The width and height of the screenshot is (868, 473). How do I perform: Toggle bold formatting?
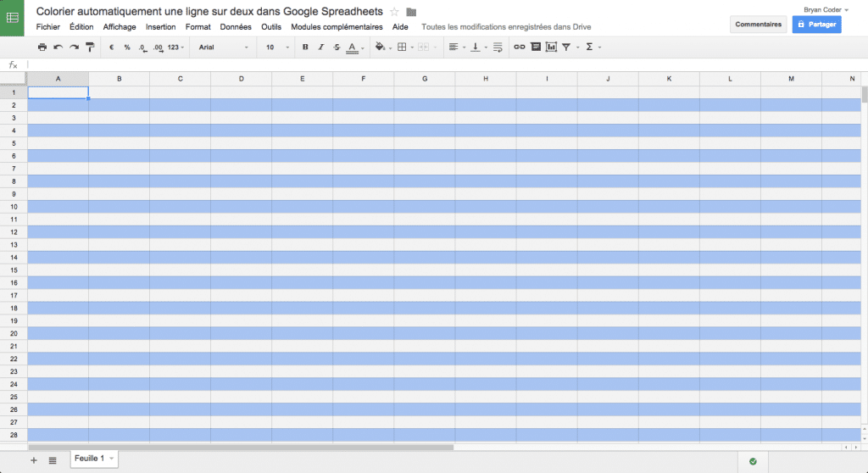[305, 47]
